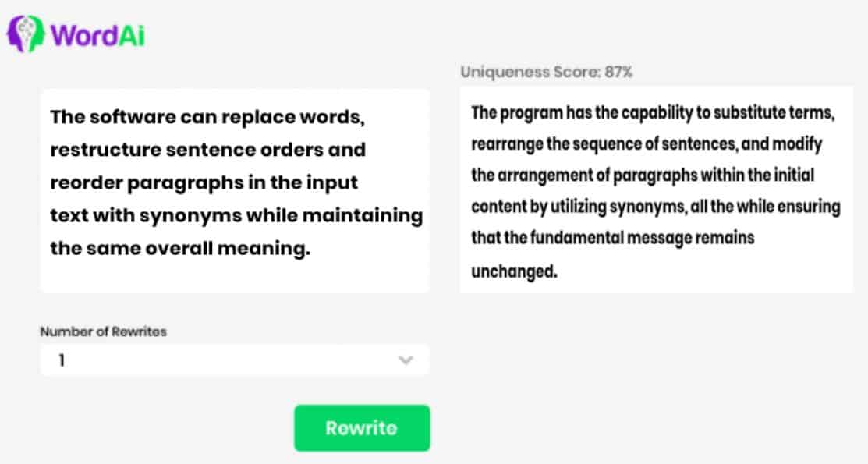
Task: Click the WordAi brain logo icon
Action: point(26,34)
